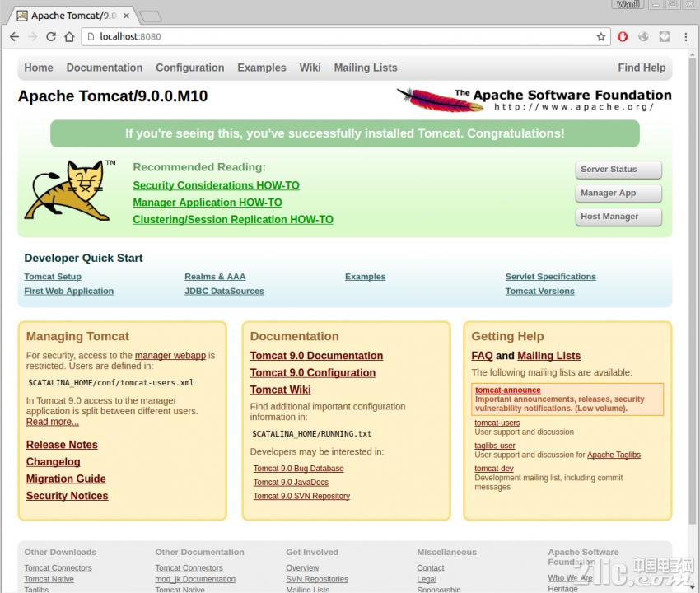Open Documentation in the navigation bar
700x593 pixels.
[105, 68]
